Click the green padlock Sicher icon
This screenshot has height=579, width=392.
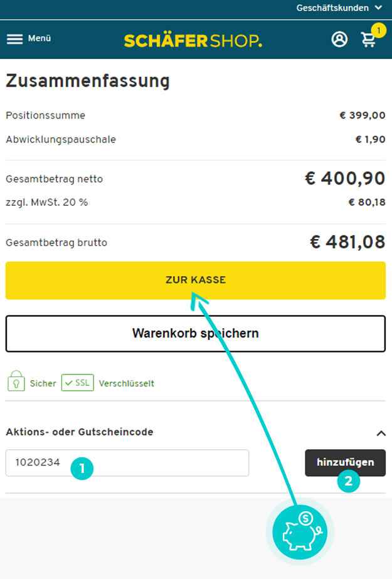[x=16, y=381]
